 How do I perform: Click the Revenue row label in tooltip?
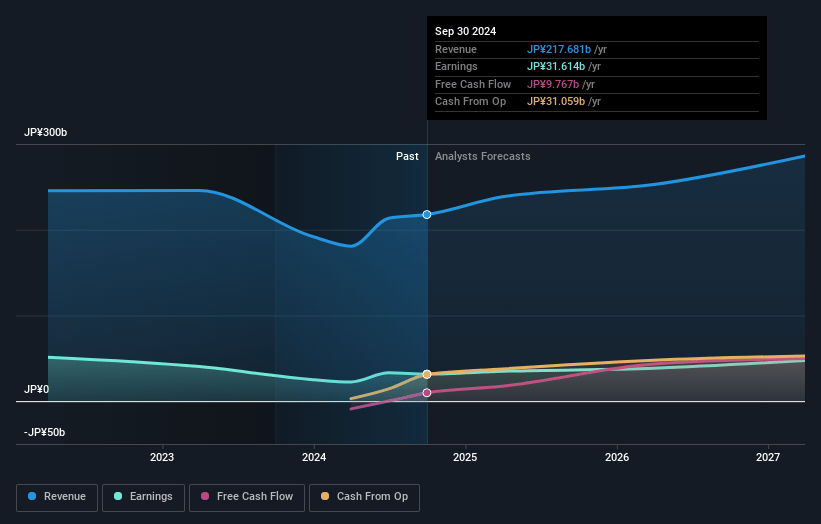coord(456,49)
